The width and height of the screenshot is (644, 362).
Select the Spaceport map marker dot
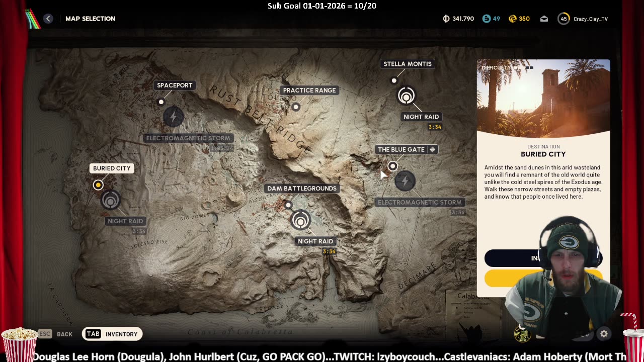point(161,102)
